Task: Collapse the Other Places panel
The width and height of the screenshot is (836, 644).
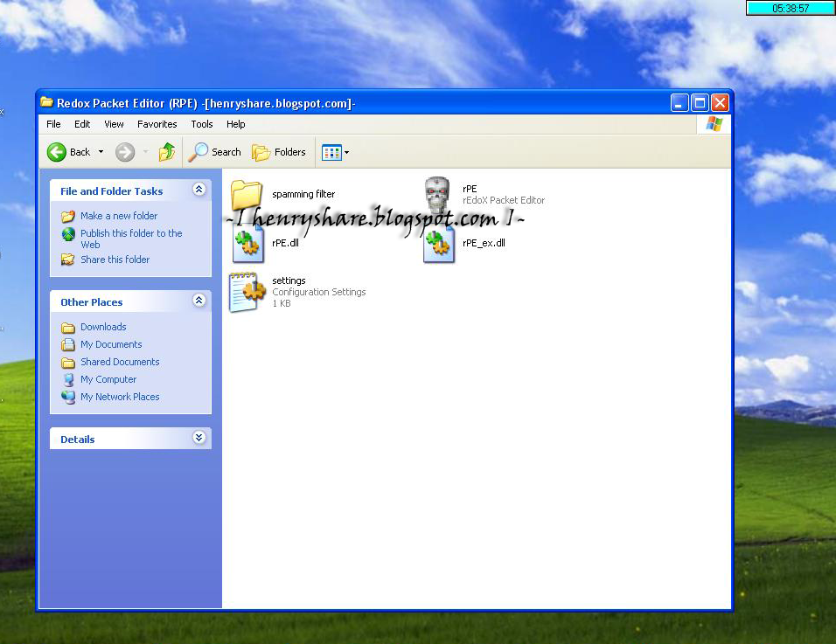Action: coord(199,301)
